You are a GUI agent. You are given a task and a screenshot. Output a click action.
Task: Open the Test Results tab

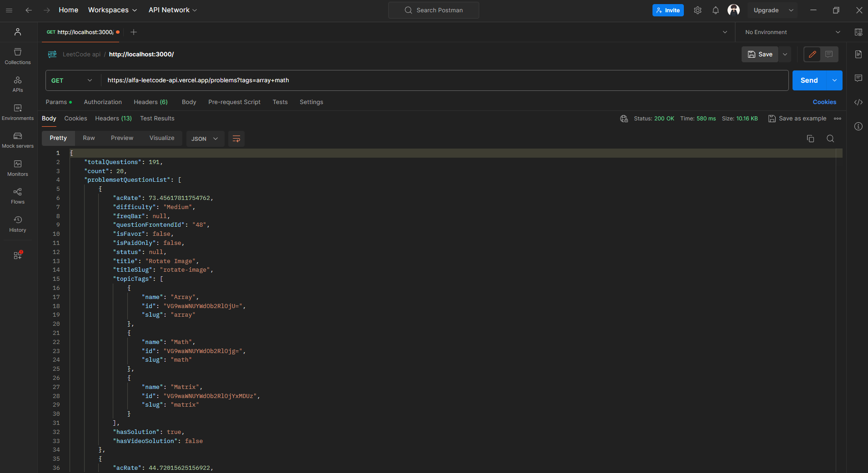pyautogui.click(x=157, y=119)
